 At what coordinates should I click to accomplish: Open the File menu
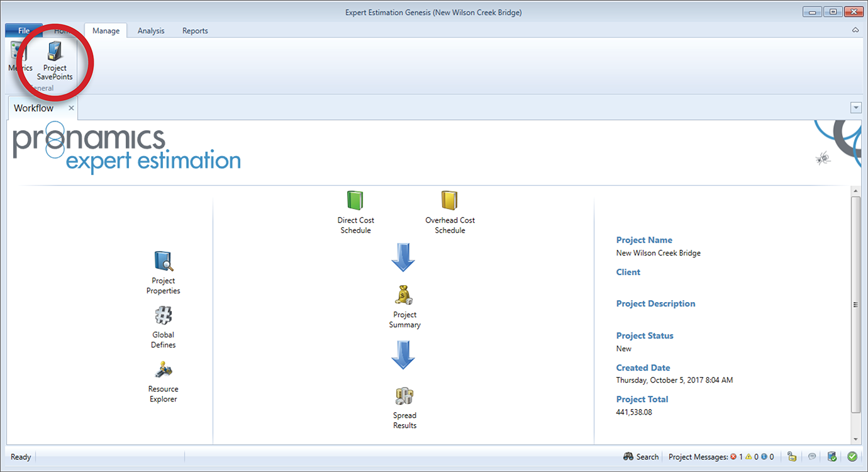pyautogui.click(x=24, y=31)
